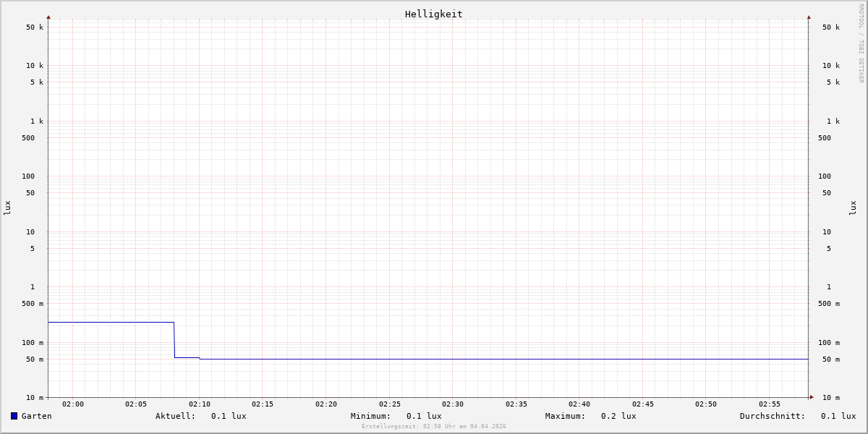The image size is (868, 434).
Task: Click the 02:55 time axis label
Action: coord(770,404)
